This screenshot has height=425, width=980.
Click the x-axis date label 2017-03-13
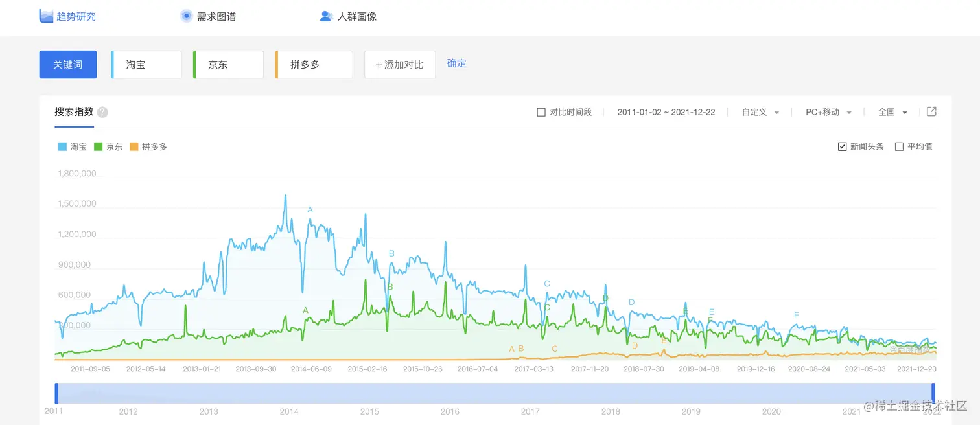[x=534, y=369]
